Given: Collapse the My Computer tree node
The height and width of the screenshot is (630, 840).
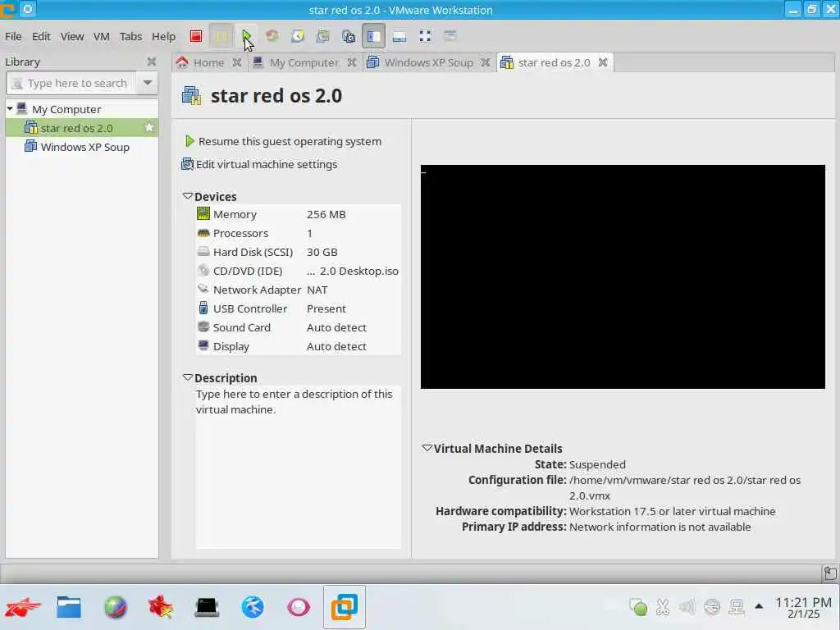Looking at the screenshot, I should coord(10,109).
